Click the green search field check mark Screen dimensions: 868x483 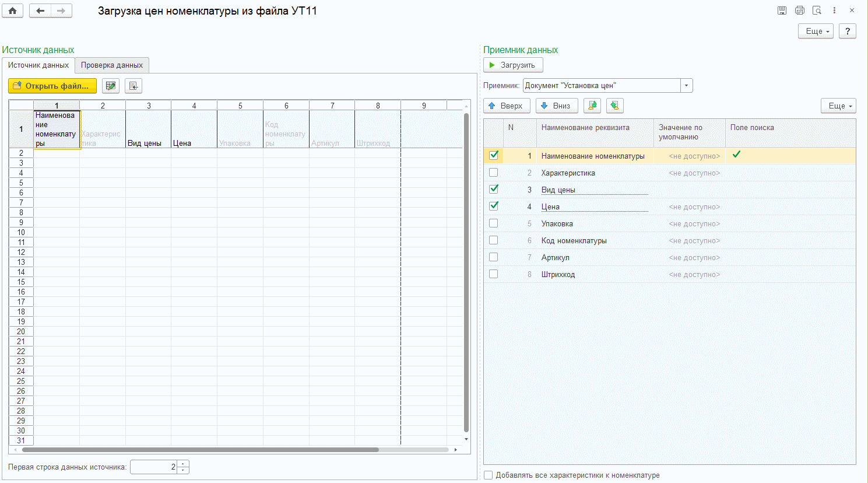click(736, 155)
